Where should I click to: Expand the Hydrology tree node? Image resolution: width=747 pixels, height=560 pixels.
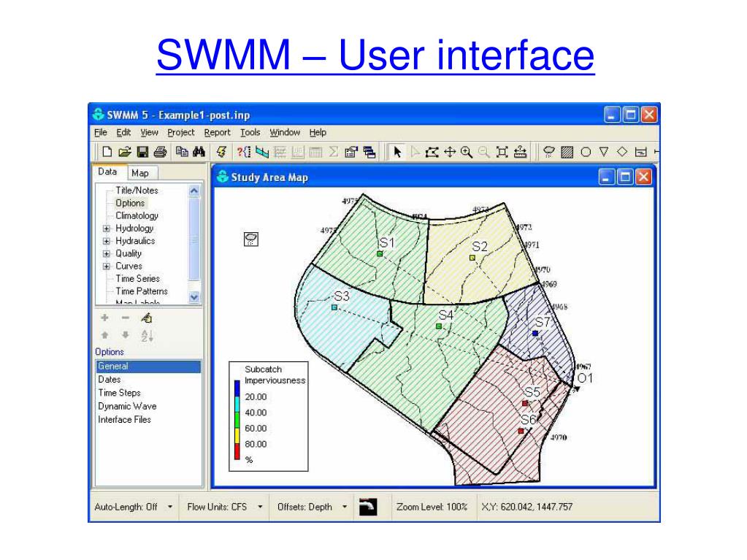pyautogui.click(x=107, y=229)
